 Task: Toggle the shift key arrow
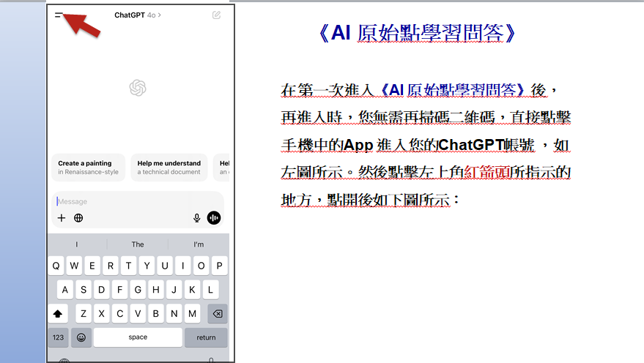pyautogui.click(x=58, y=314)
